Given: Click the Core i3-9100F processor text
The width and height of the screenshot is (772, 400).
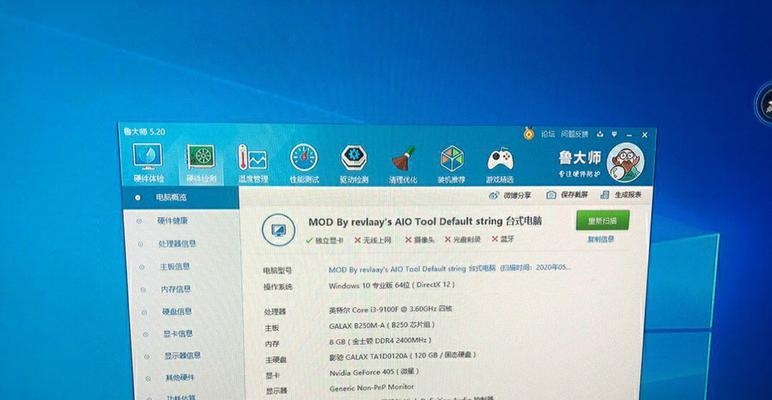Looking at the screenshot, I should pos(390,310).
